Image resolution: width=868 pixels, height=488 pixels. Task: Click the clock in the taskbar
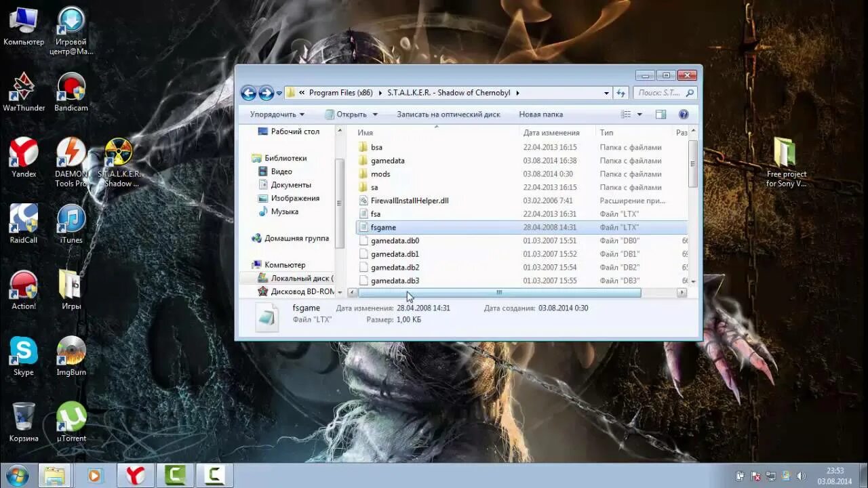tap(835, 476)
